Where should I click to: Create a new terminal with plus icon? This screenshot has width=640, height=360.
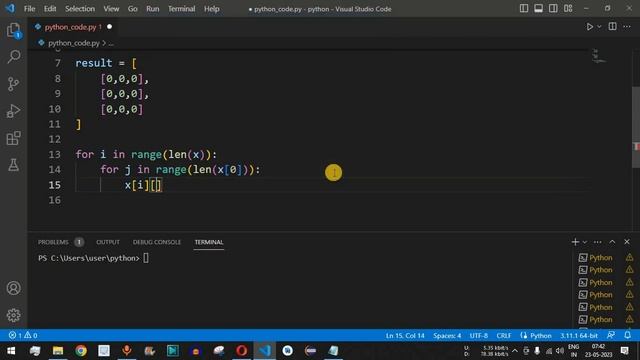point(575,242)
